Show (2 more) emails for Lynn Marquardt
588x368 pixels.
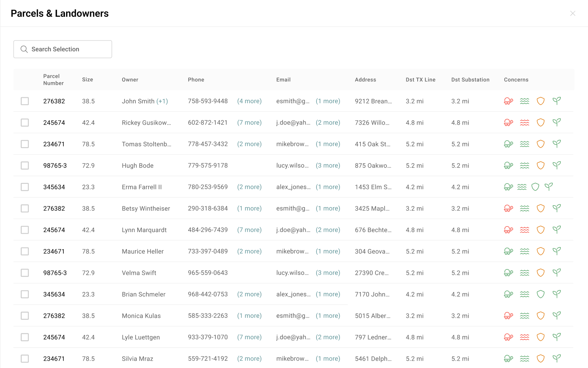point(328,230)
